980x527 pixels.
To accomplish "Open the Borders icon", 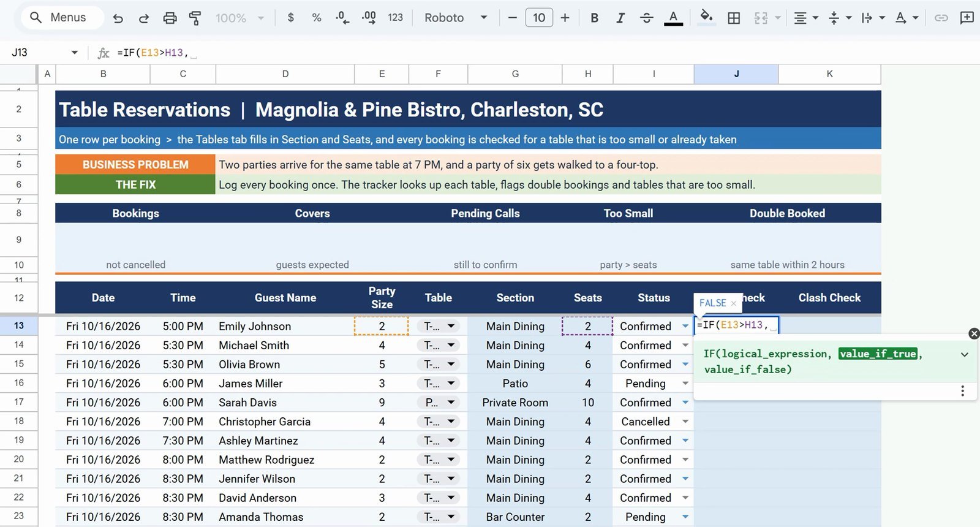I will click(x=734, y=18).
